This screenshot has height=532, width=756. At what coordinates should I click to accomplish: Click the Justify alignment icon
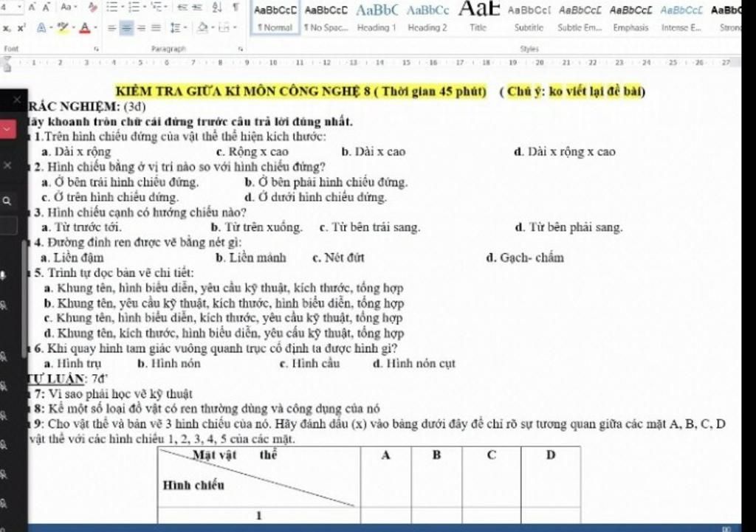click(x=156, y=28)
